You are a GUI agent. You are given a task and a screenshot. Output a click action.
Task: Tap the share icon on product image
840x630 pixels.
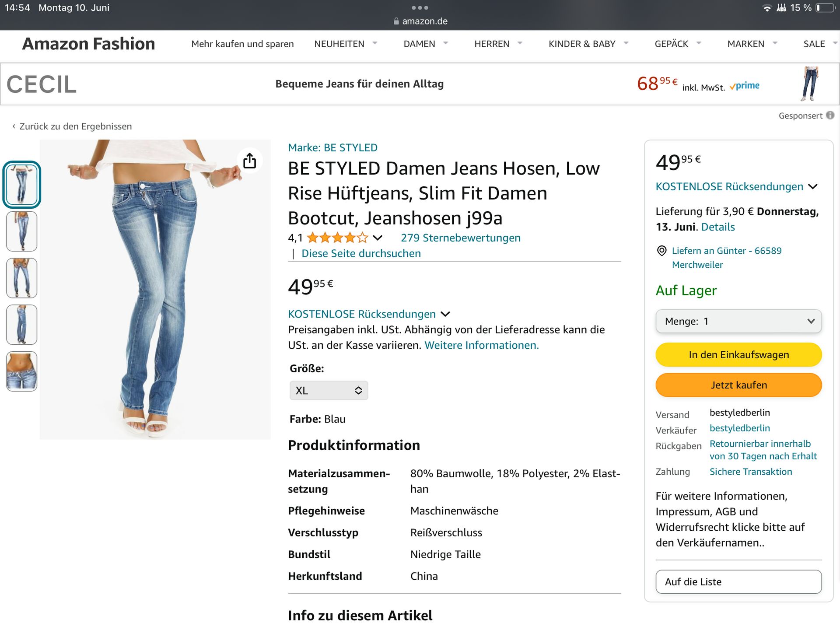pyautogui.click(x=249, y=161)
